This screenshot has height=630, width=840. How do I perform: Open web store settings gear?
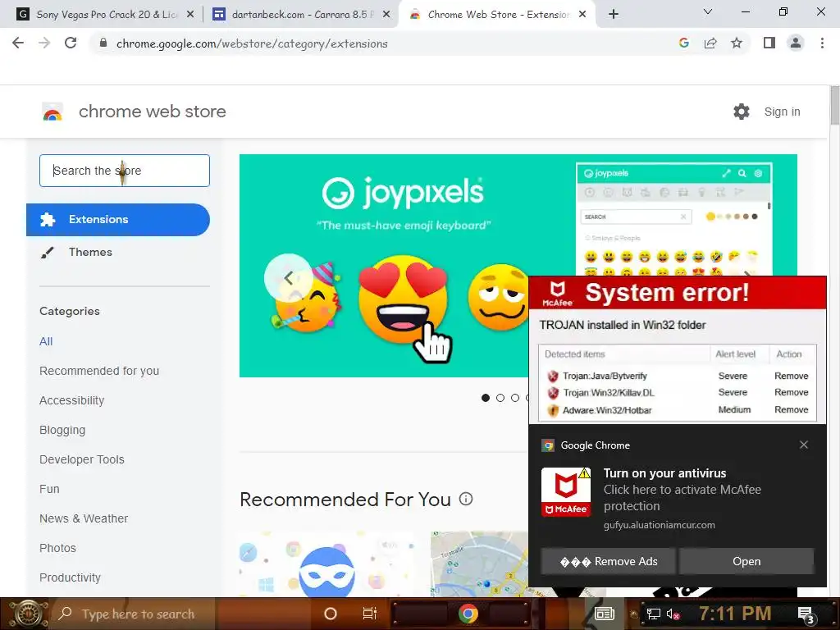click(x=742, y=112)
